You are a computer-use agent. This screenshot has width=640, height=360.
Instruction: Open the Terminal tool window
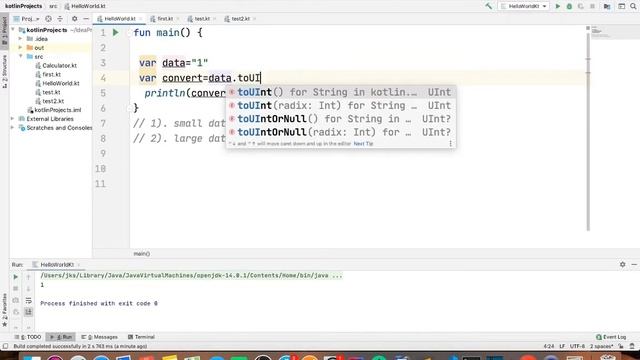(141, 337)
